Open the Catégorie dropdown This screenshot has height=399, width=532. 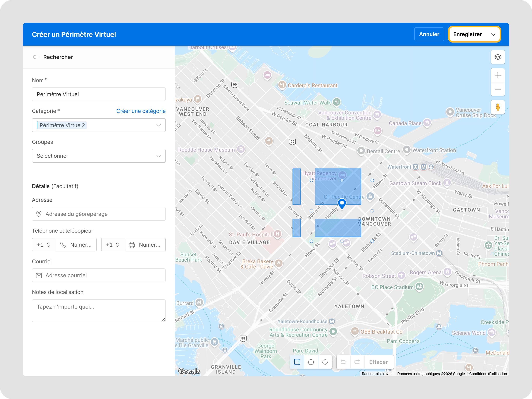coord(158,125)
